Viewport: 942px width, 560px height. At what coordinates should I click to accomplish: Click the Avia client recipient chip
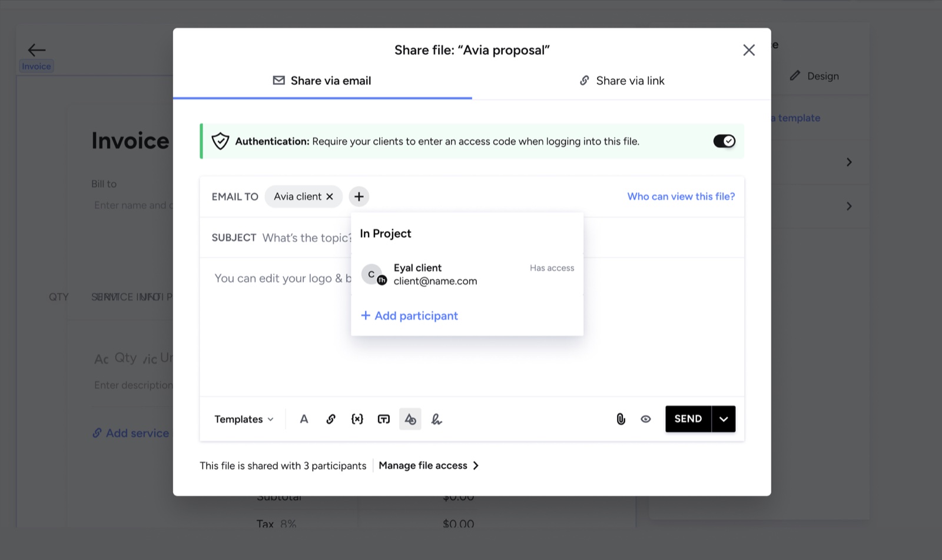304,196
